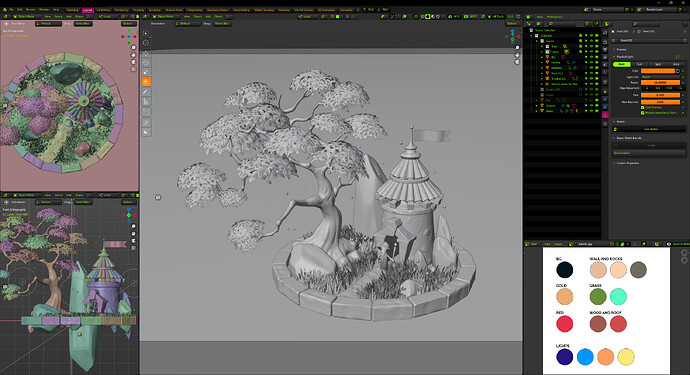Image resolution: width=690 pixels, height=375 pixels.
Task: Click the axis navigation gizmo in main viewport
Action: point(512,36)
